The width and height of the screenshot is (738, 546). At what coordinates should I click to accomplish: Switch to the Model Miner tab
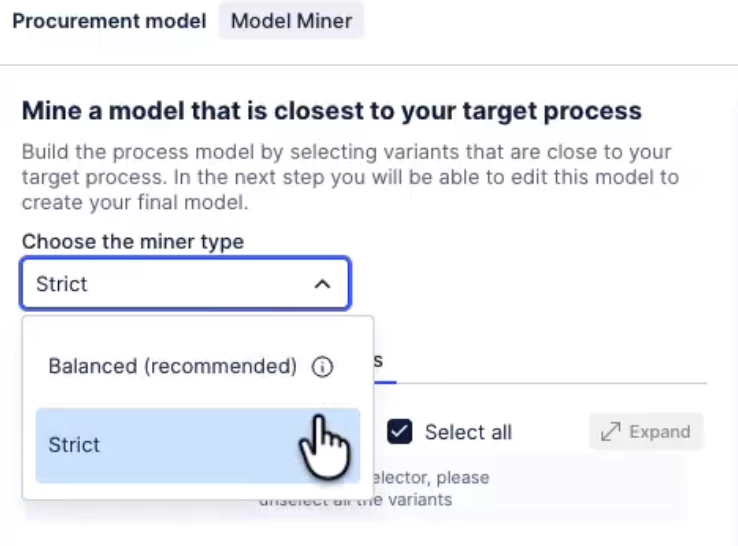click(291, 21)
